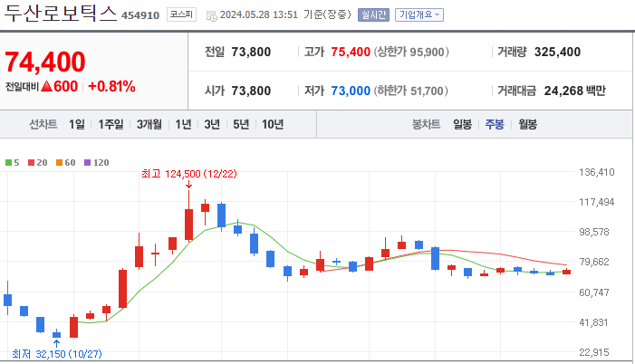Click the 최저 32,150 (10/27) chart label

[57, 354]
